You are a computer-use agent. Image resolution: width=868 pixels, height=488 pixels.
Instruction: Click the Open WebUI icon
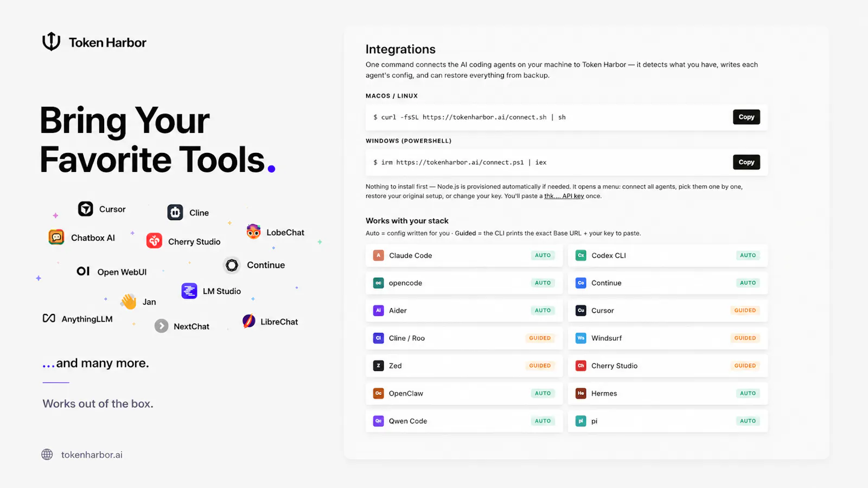(83, 271)
